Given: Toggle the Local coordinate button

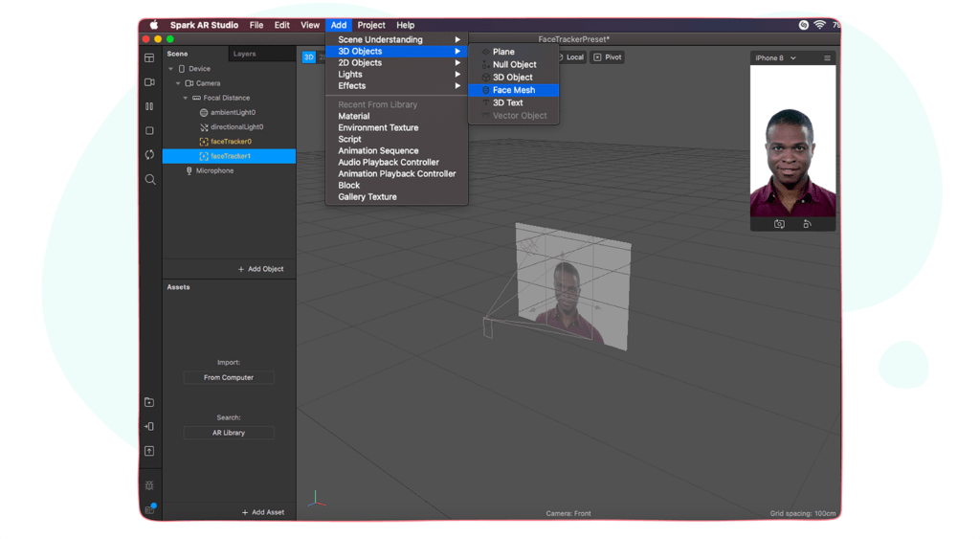Looking at the screenshot, I should point(570,57).
